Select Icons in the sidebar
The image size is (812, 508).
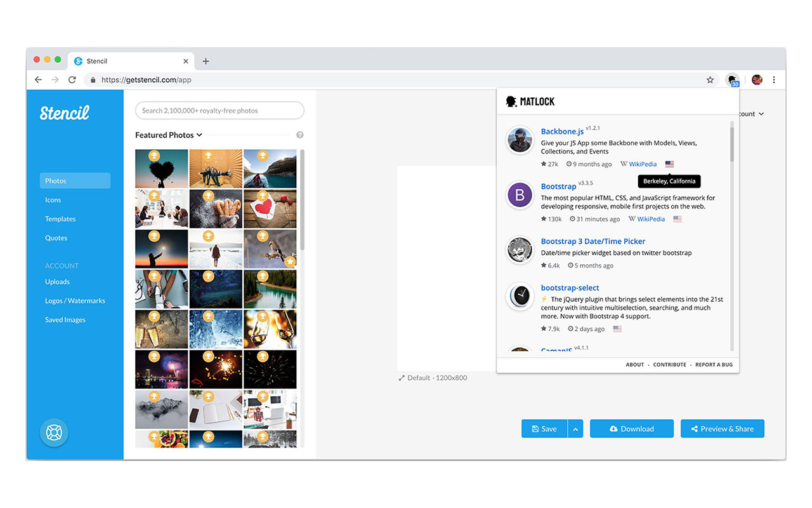coord(53,200)
